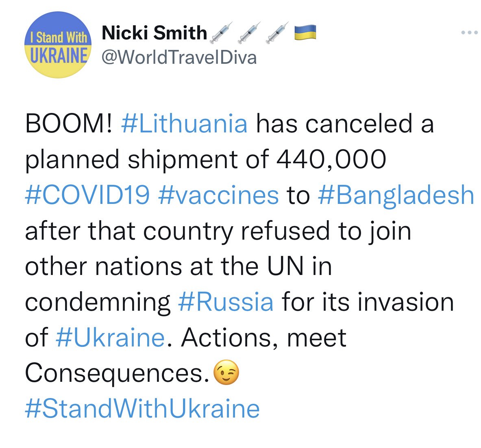481x448 pixels.
Task: Click the Ukraine flag emoji in display name
Action: (305, 32)
